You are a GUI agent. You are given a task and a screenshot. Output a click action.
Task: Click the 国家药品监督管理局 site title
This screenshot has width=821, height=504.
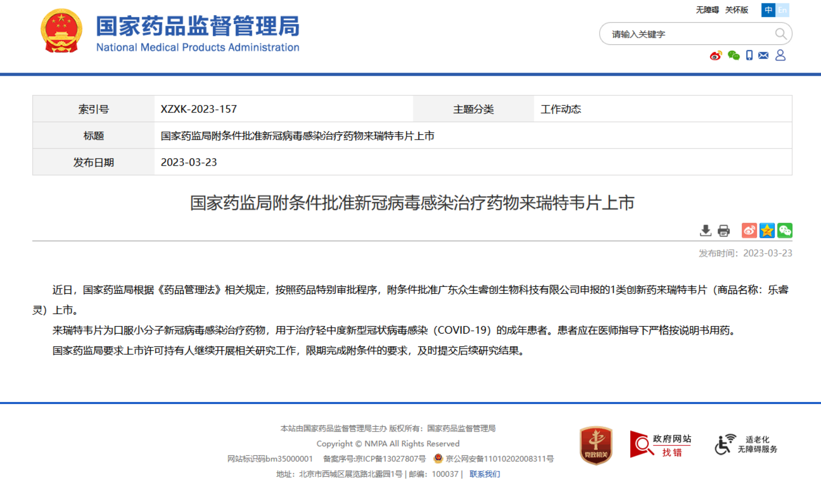tap(198, 26)
